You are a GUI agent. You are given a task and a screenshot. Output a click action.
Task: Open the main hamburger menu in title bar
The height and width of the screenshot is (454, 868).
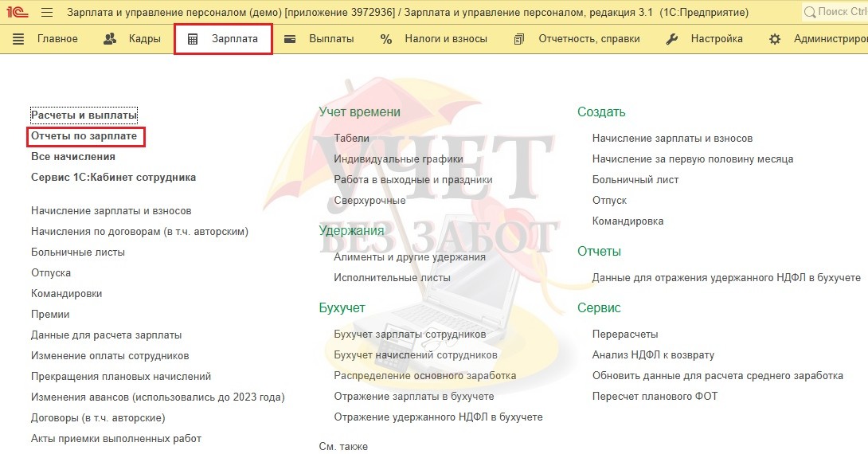coord(47,12)
